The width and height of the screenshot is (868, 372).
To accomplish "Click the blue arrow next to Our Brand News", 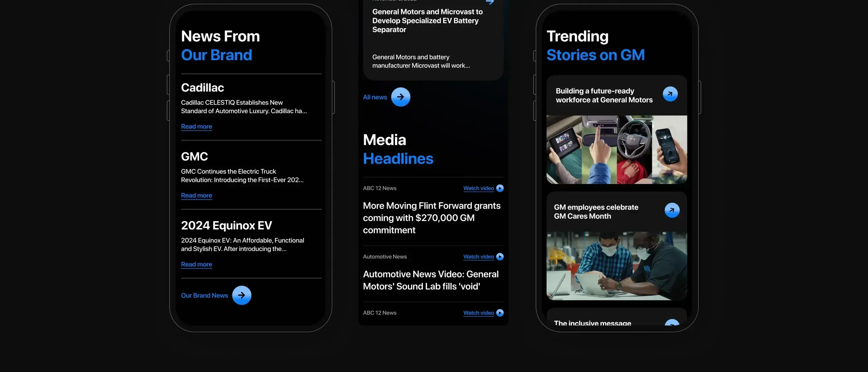I will click(242, 295).
